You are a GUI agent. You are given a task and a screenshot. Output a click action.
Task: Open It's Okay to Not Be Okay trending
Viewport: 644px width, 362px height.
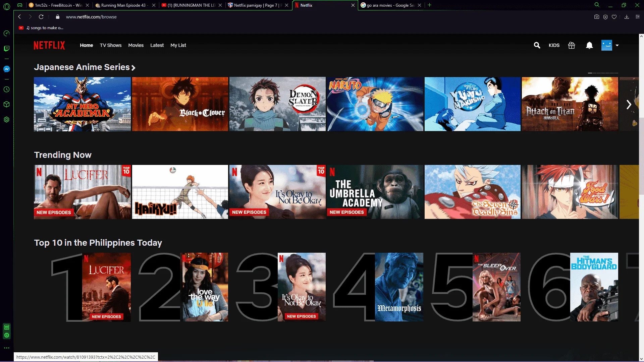277,192
